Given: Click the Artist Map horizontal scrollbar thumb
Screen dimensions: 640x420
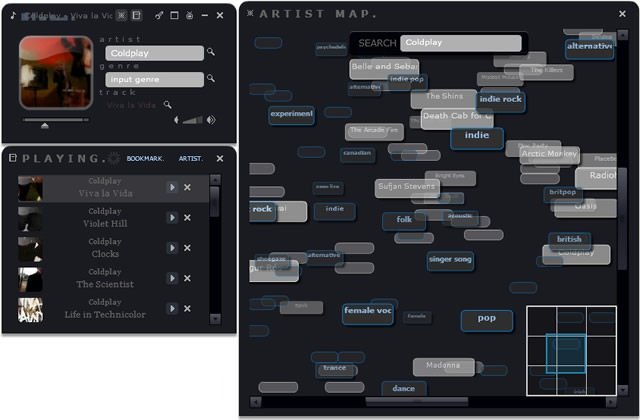Looking at the screenshot, I should (417, 402).
